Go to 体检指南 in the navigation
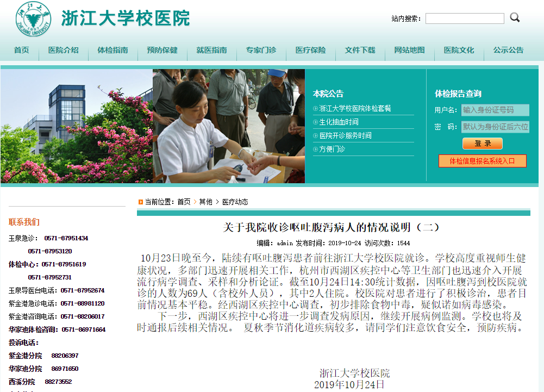 click(x=112, y=50)
